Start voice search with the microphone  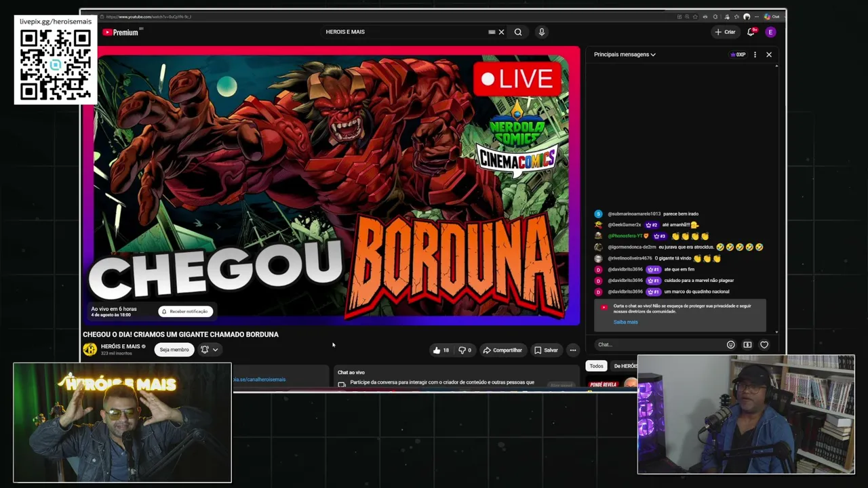(x=541, y=32)
